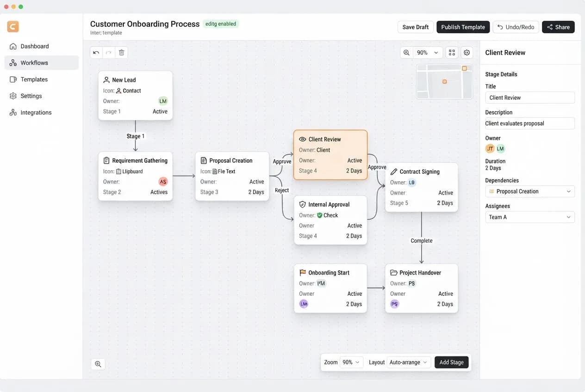
Task: Expand the Proposal Creation dependencies dropdown
Action: 530,191
